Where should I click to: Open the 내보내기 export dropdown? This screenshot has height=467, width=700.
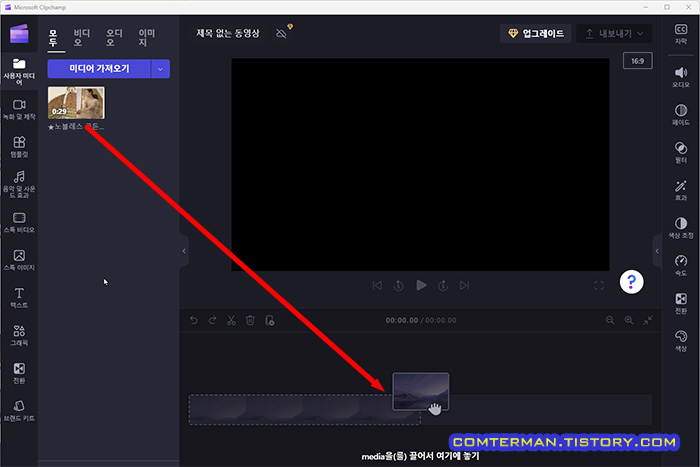614,33
